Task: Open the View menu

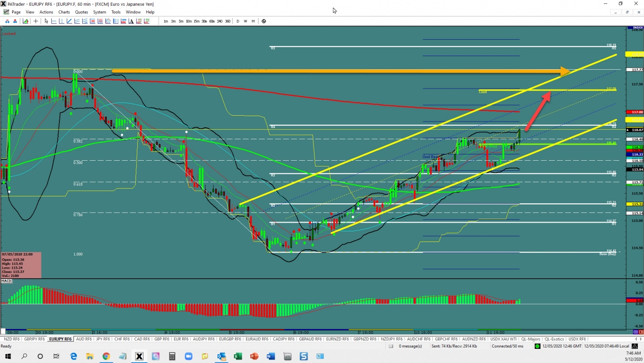Action: pos(30,12)
